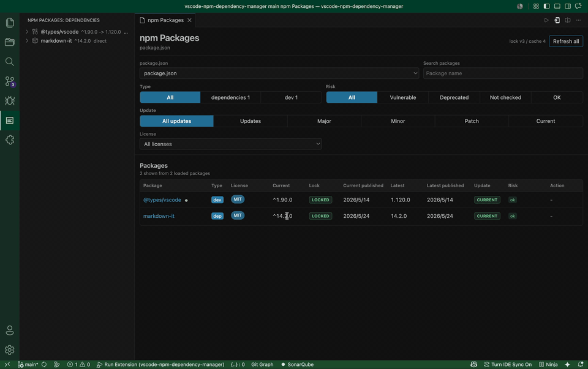Open the chat sparkle icon in title bar
The width and height of the screenshot is (588, 369).
[x=578, y=6]
